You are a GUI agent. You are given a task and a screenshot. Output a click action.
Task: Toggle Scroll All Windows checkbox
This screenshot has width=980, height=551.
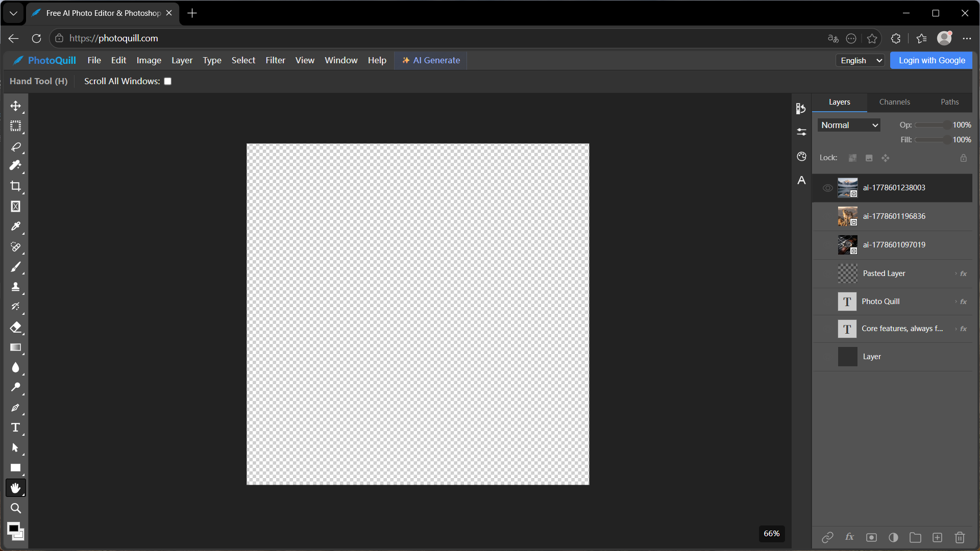[x=167, y=81]
